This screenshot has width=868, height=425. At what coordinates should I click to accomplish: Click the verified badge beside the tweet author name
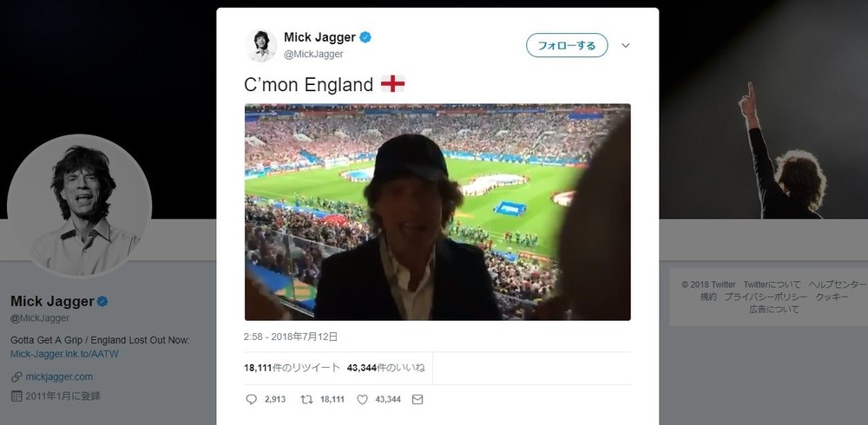click(366, 37)
